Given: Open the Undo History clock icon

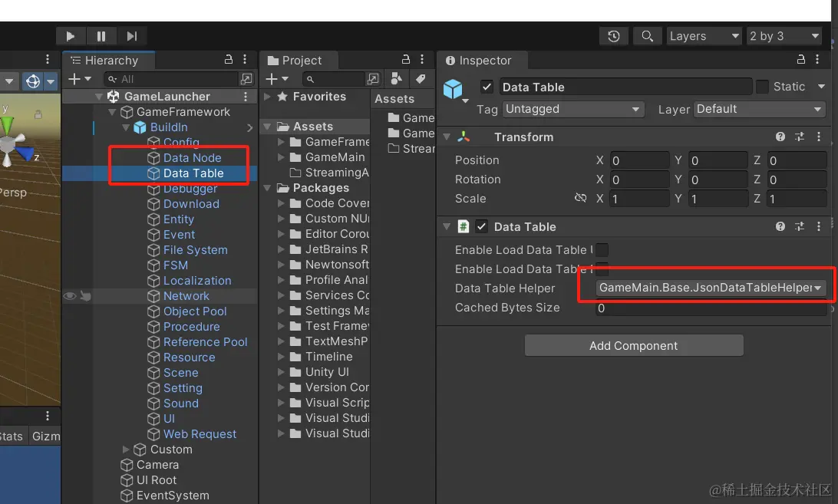Looking at the screenshot, I should point(614,36).
